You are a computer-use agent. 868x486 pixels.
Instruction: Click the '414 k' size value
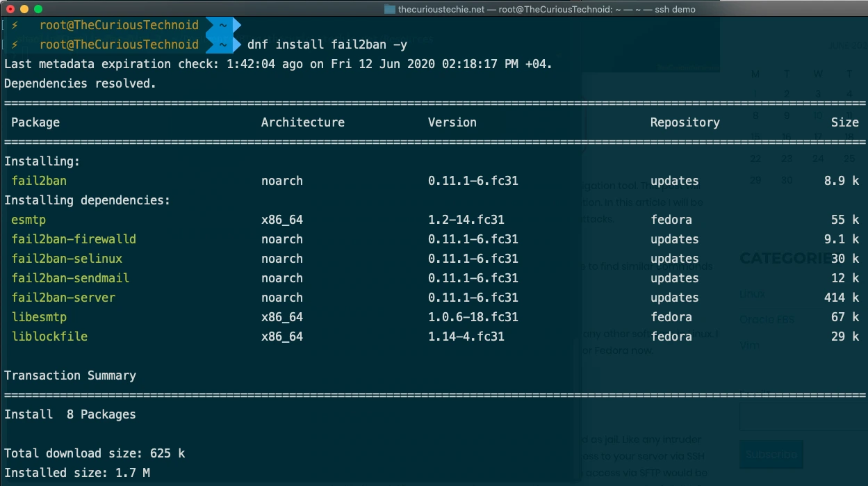[842, 298]
